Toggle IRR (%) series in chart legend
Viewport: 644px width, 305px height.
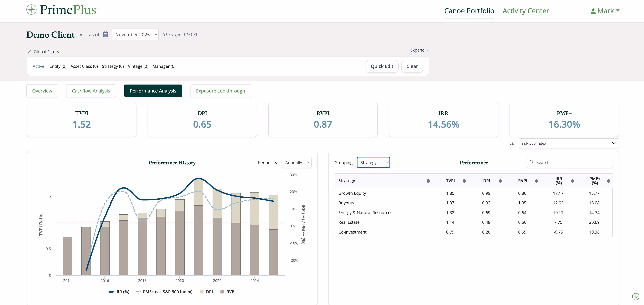[119, 292]
